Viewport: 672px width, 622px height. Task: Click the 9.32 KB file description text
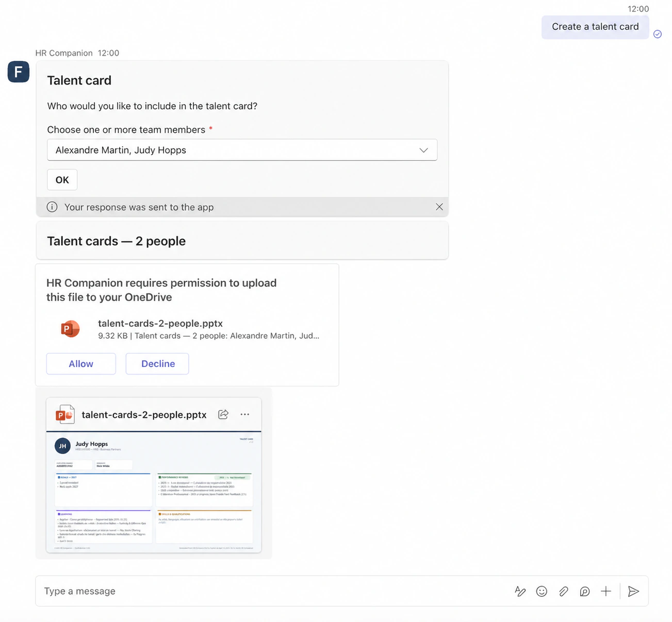tap(208, 336)
